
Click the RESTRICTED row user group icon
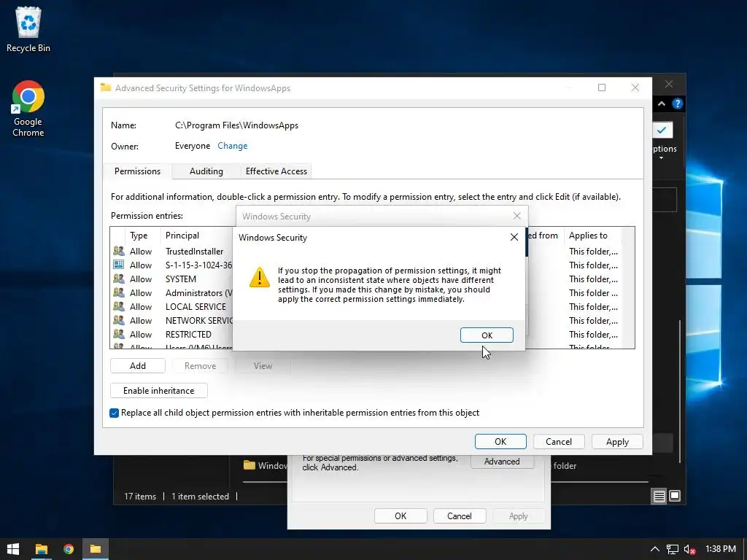(x=119, y=334)
